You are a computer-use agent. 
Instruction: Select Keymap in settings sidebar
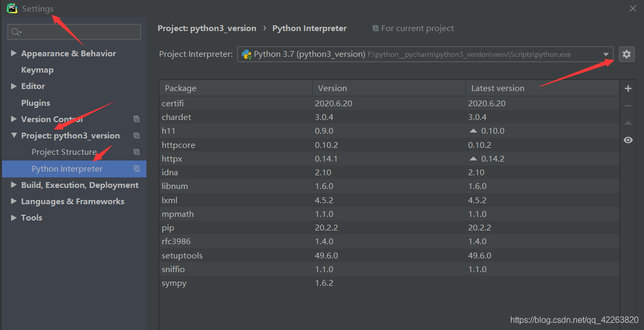(37, 70)
